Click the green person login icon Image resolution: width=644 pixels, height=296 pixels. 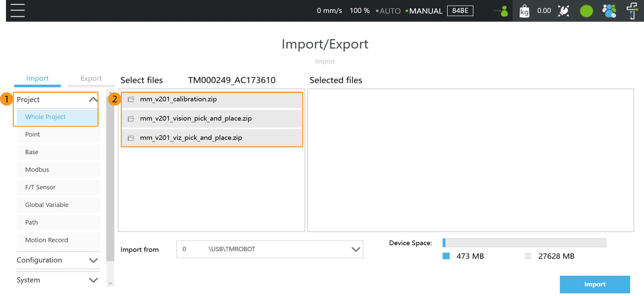click(x=504, y=11)
